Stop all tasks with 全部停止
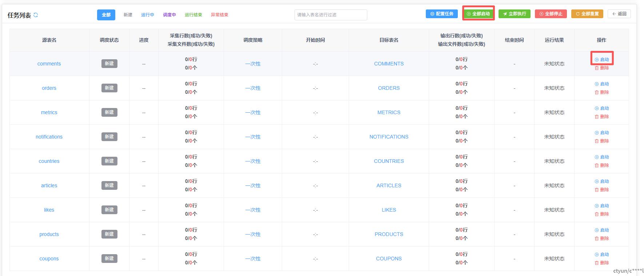 tap(551, 14)
